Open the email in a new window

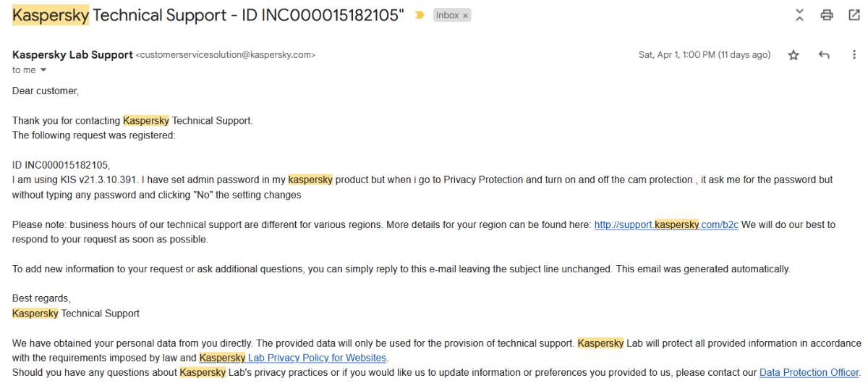coord(854,15)
